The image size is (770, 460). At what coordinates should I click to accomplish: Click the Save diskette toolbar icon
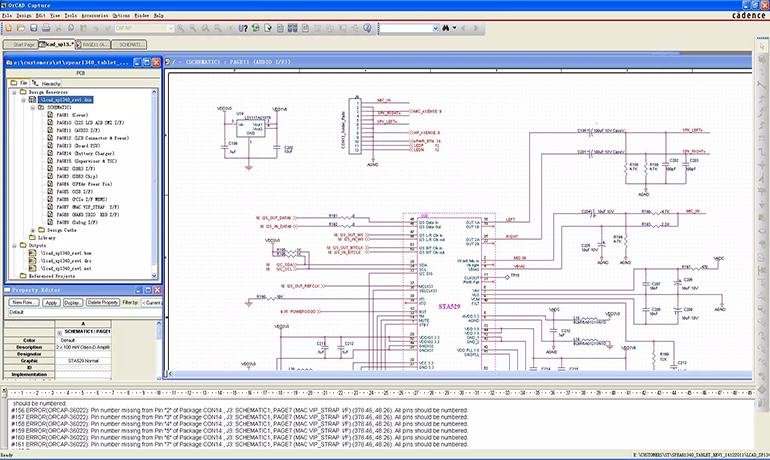(33, 28)
